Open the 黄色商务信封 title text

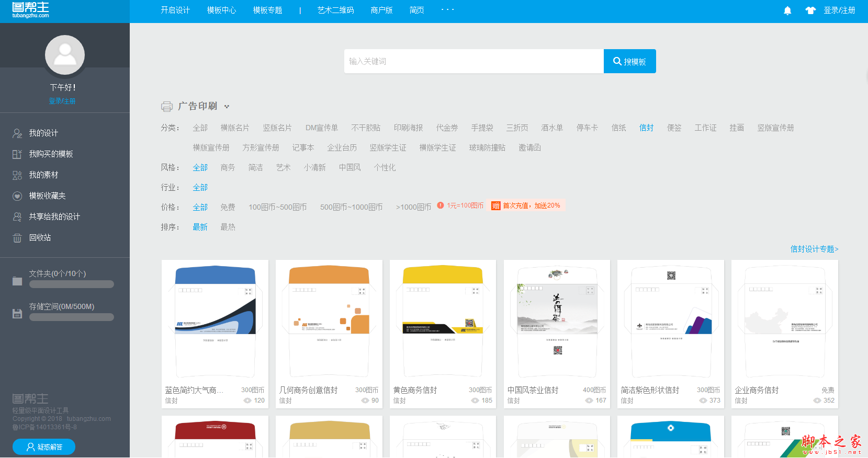pyautogui.click(x=415, y=391)
